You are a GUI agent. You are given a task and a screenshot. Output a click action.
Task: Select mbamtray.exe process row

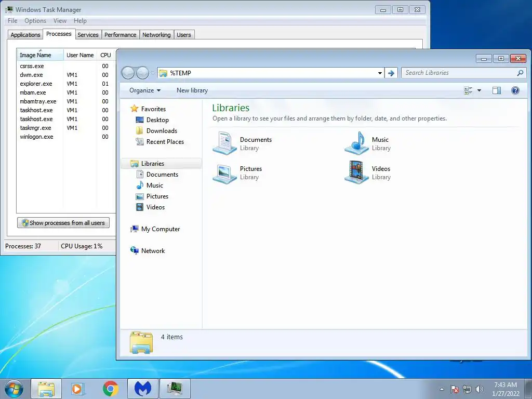click(66, 101)
